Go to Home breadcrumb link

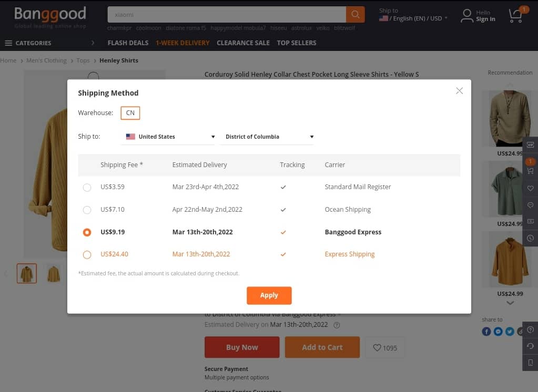[8, 60]
